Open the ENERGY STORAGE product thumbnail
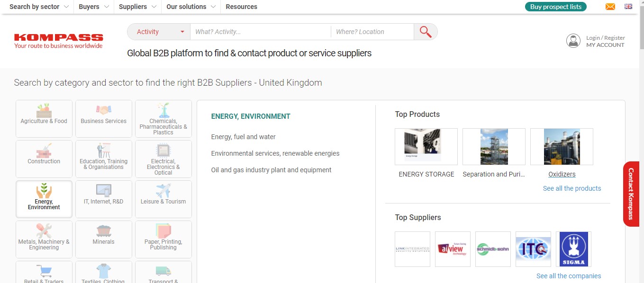The image size is (644, 283). click(x=426, y=147)
